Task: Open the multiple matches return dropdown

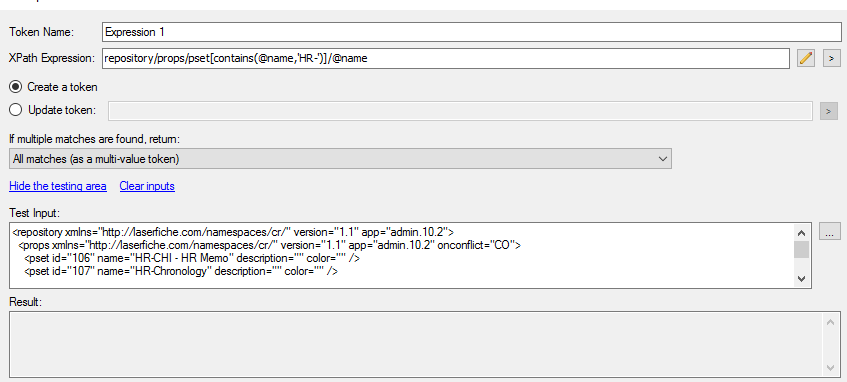Action: pos(340,159)
